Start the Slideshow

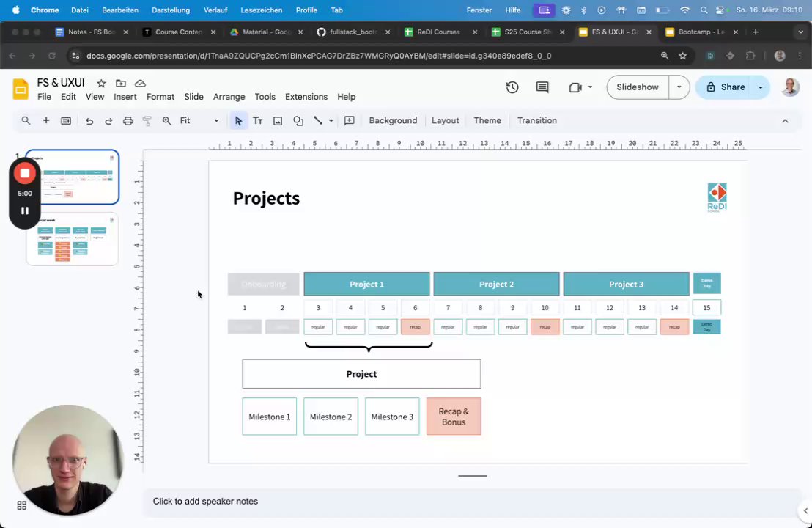click(638, 87)
